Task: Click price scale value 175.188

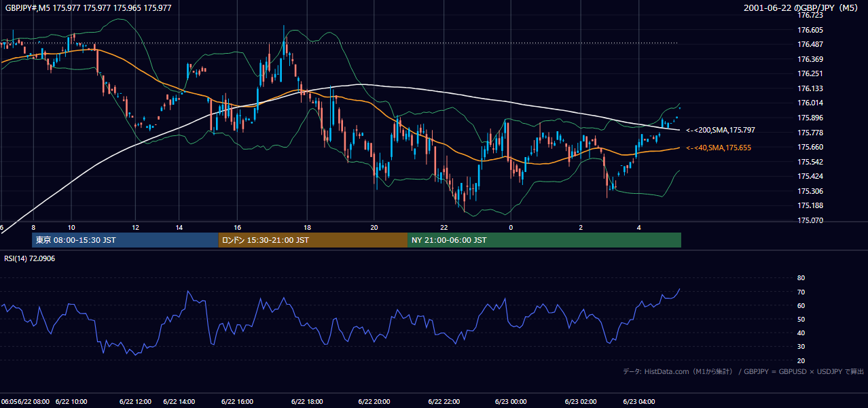Action: coord(810,205)
